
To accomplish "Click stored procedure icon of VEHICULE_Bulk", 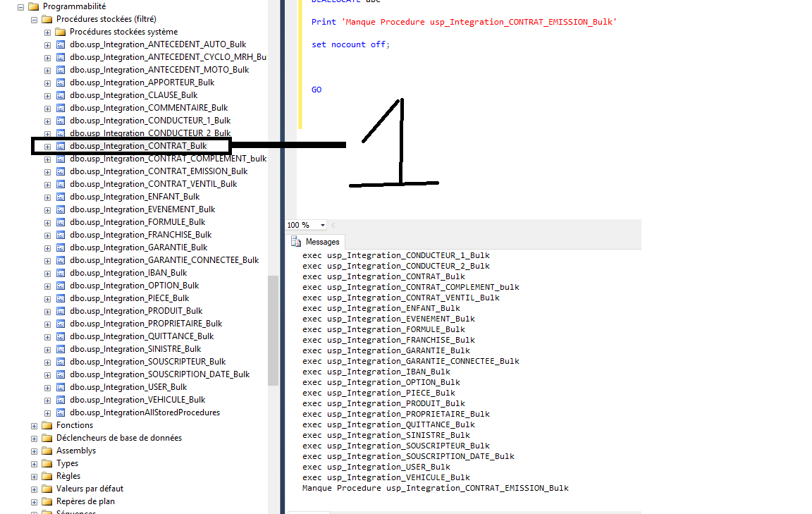I will click(61, 400).
